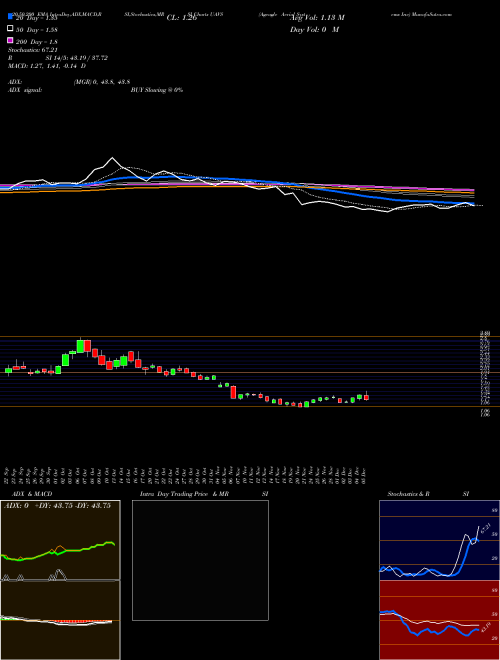The image size is (500, 660).
Task: Click the magenta 200 Day EMA legend swatch
Action: pos(11,40)
